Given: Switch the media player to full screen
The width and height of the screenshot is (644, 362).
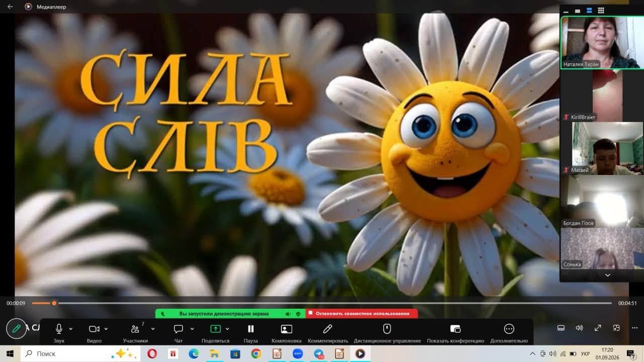Looking at the screenshot, I should 598,328.
